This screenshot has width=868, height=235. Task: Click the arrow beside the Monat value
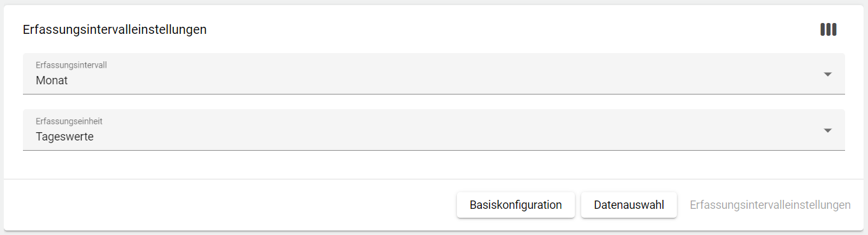828,74
